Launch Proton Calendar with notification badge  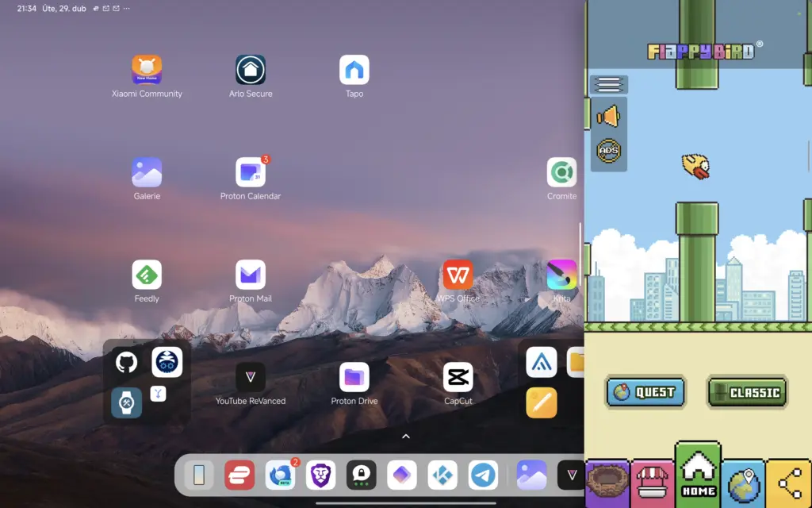point(251,172)
